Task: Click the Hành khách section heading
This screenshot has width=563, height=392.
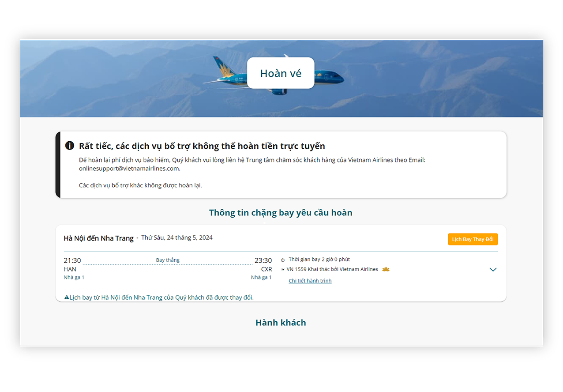Action: pos(281,323)
